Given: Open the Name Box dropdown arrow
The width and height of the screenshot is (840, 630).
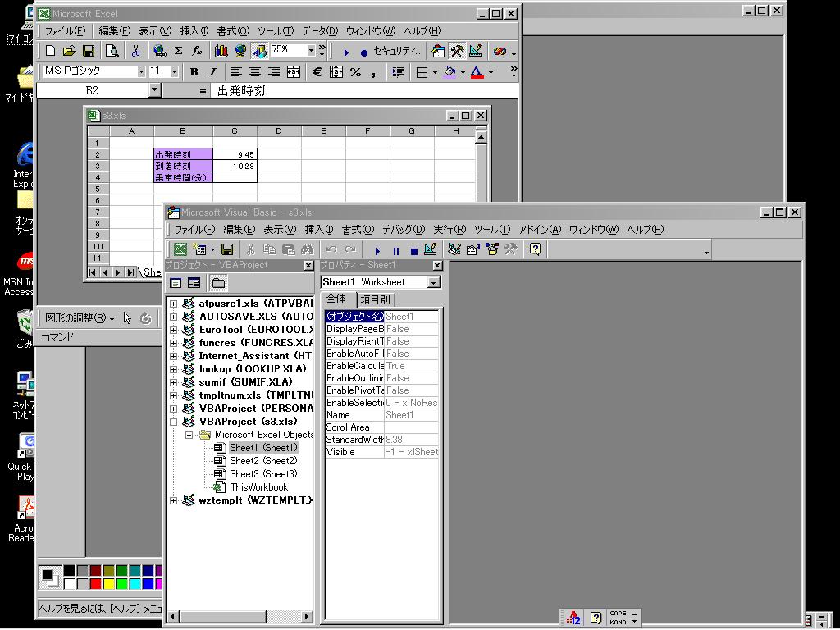Looking at the screenshot, I should [155, 90].
